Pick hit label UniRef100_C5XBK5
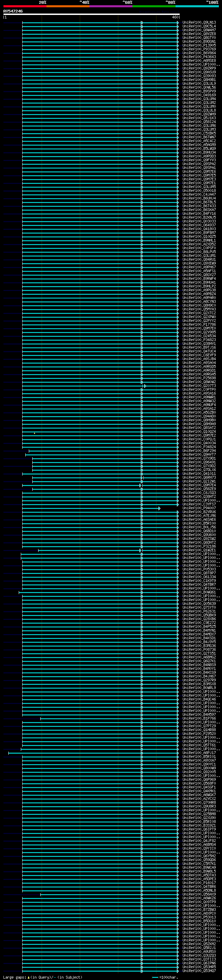Image resolution: width=222 pixels, height=980 pixels. point(199,133)
